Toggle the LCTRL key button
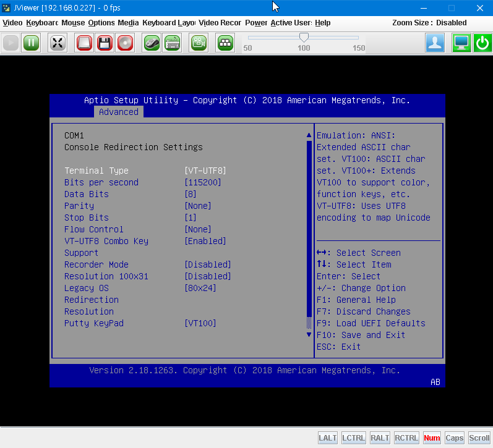The image size is (493, 448). click(x=353, y=437)
